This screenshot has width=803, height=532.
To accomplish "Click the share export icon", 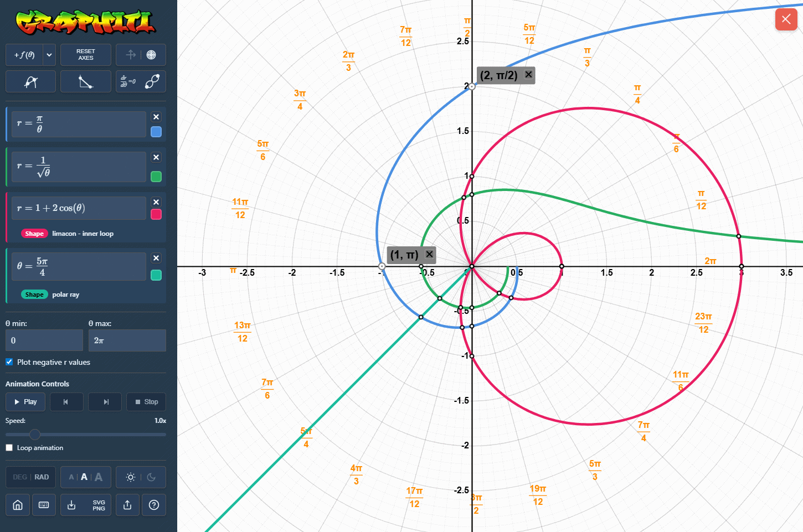I will point(127,505).
